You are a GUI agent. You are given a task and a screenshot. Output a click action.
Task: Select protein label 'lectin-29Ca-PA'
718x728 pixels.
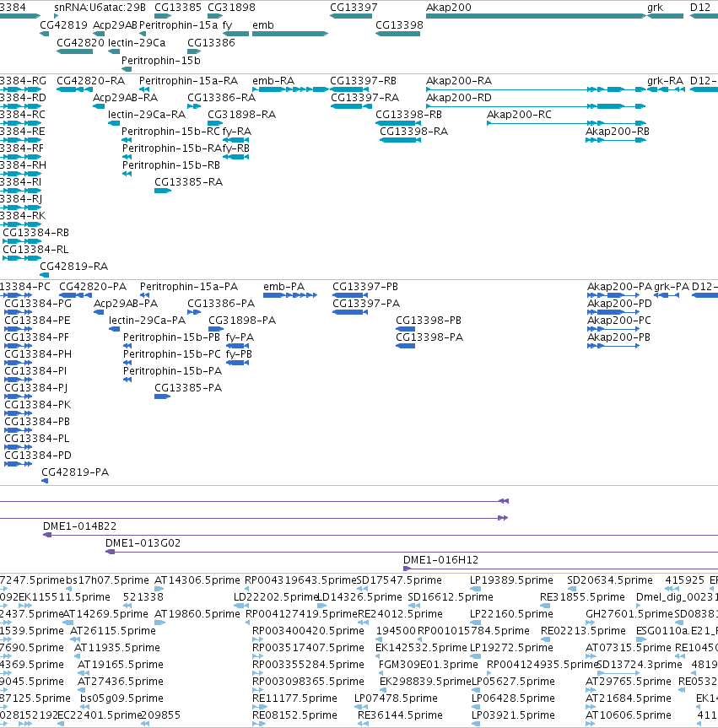147,321
